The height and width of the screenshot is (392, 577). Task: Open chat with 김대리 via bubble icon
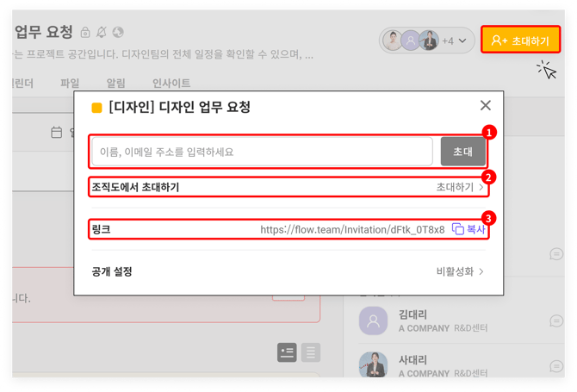555,321
